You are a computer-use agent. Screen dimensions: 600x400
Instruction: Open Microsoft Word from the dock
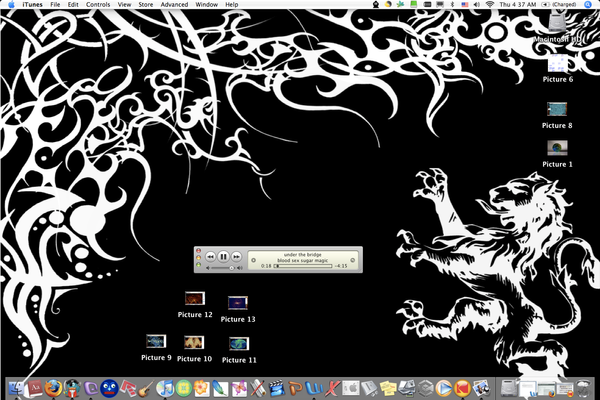pyautogui.click(x=314, y=389)
